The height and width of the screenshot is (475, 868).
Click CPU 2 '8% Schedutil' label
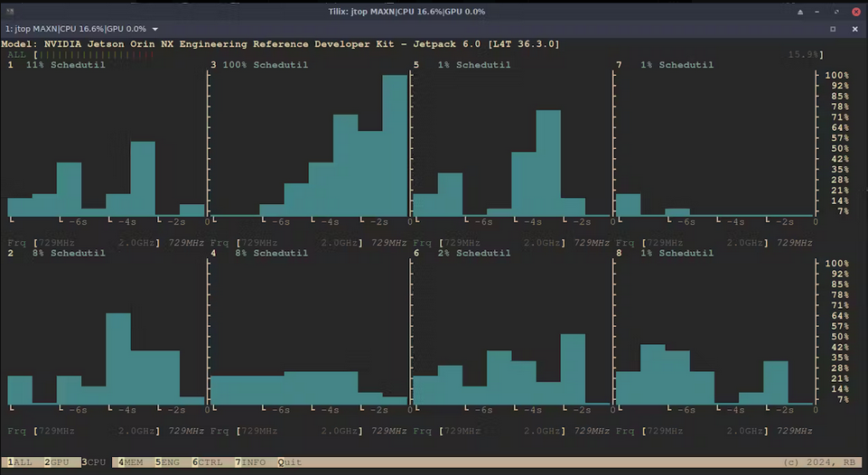pyautogui.click(x=69, y=253)
